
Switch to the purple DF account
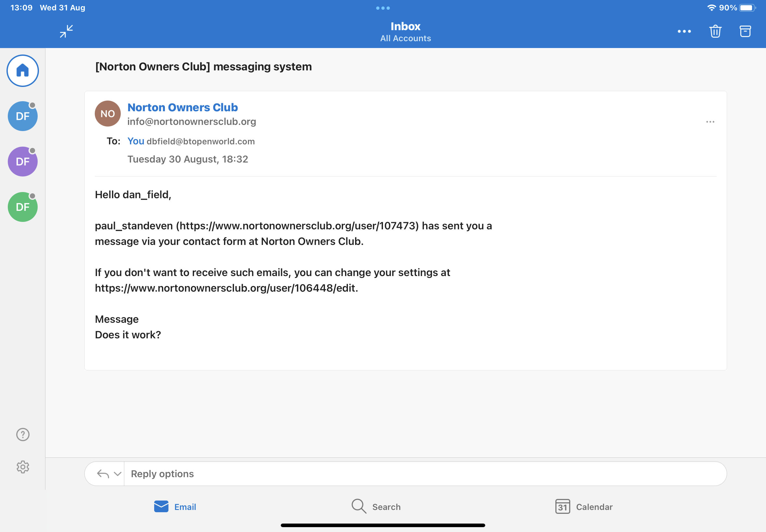tap(23, 161)
